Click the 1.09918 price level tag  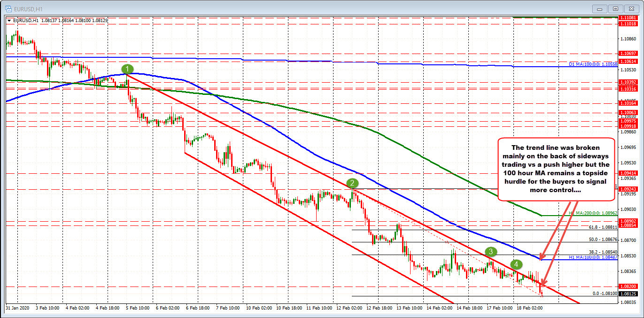[x=628, y=126]
